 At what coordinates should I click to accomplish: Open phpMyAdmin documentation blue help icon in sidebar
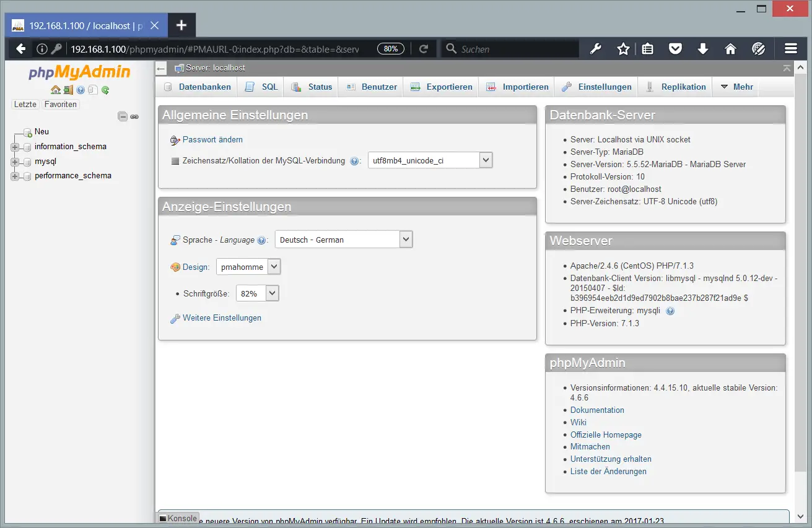pyautogui.click(x=81, y=90)
